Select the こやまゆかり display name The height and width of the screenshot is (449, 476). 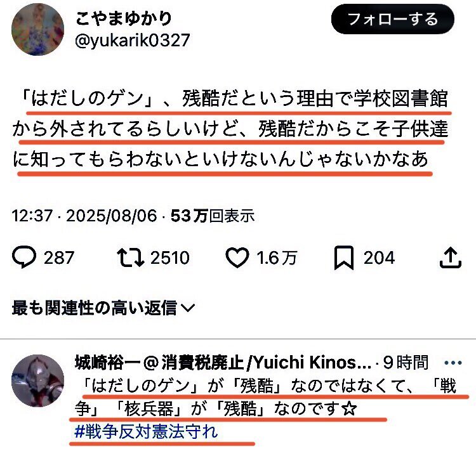[x=124, y=18]
